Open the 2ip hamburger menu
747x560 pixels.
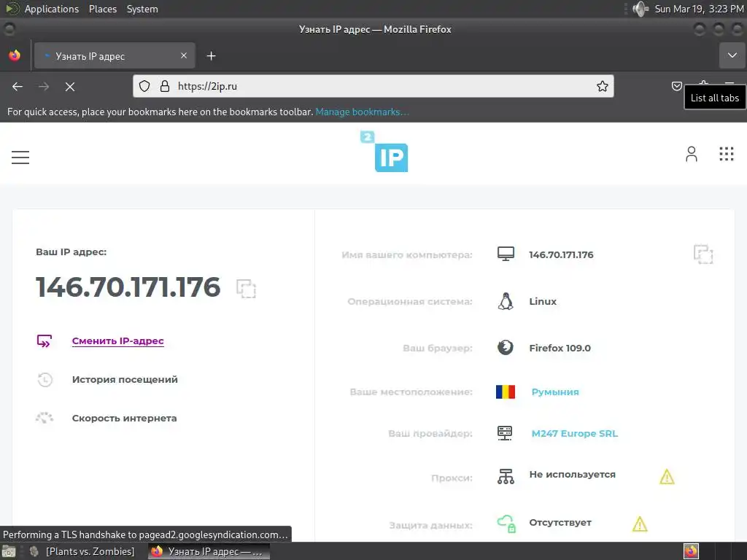20,157
